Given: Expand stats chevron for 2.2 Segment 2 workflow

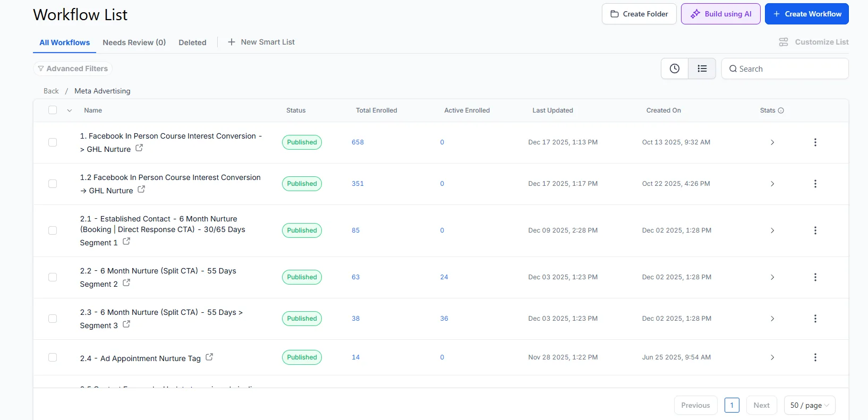Looking at the screenshot, I should (772, 277).
